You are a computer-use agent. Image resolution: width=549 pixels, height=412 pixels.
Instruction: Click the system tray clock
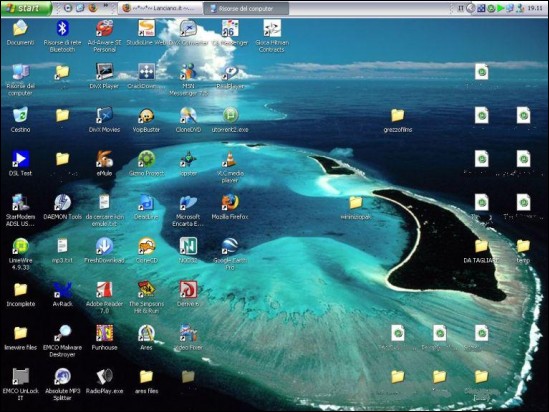tap(535, 8)
